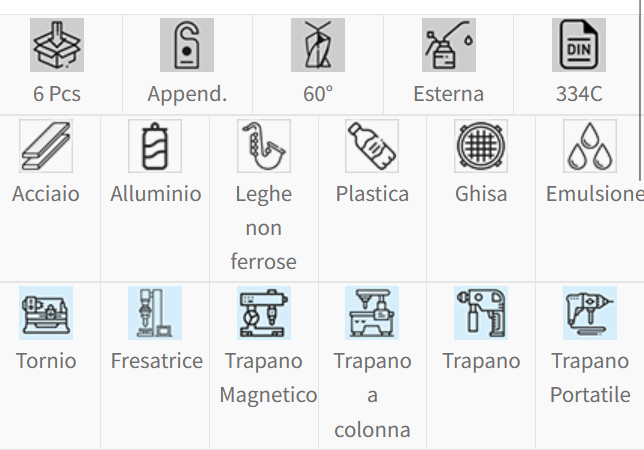The image size is (644, 450).
Task: Click the Trapano a colonna icon
Action: point(372,313)
